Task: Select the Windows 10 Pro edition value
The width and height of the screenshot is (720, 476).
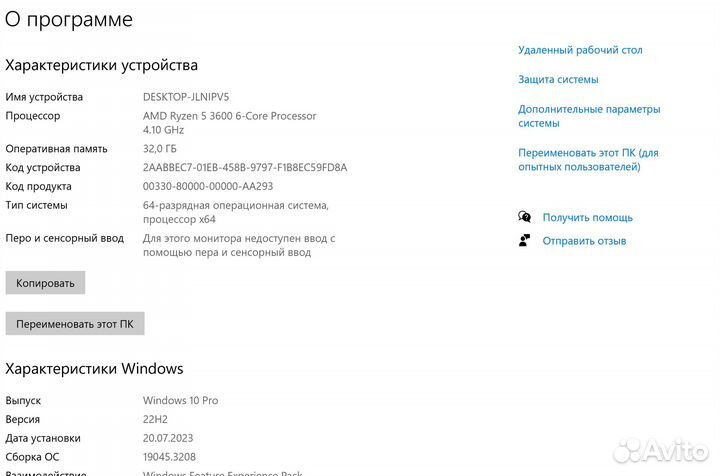Action: pyautogui.click(x=180, y=400)
